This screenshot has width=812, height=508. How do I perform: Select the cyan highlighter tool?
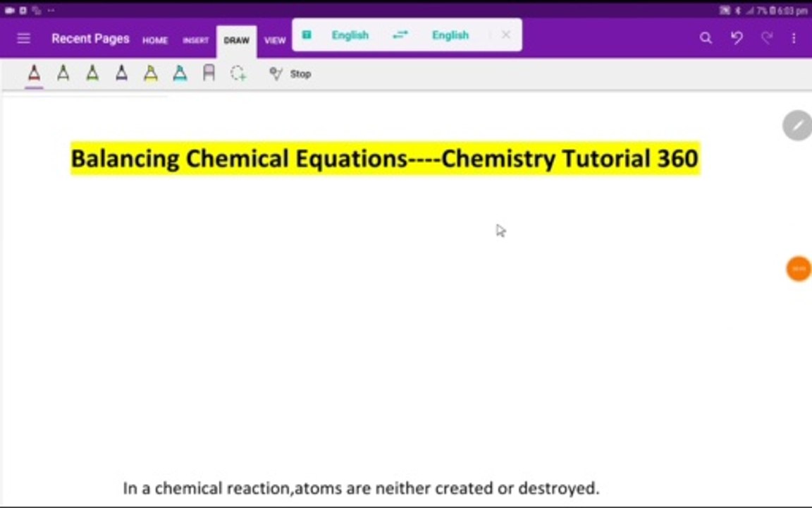(x=180, y=73)
